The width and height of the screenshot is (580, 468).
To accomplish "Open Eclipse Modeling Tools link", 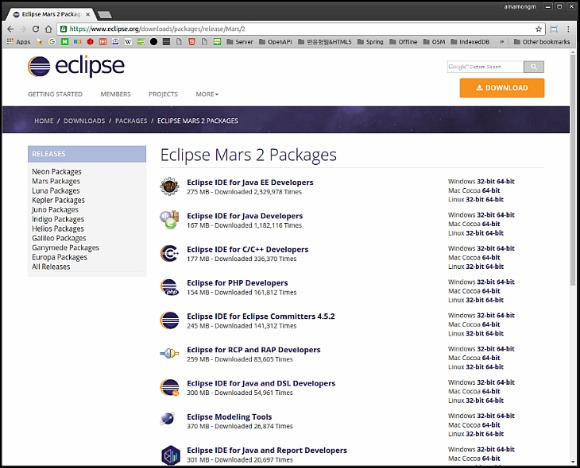I will (229, 417).
